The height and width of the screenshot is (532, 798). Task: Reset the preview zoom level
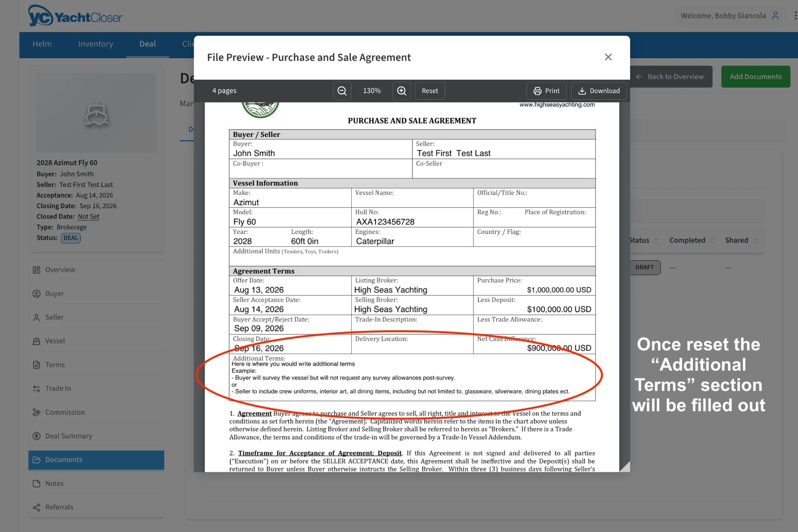tap(430, 91)
